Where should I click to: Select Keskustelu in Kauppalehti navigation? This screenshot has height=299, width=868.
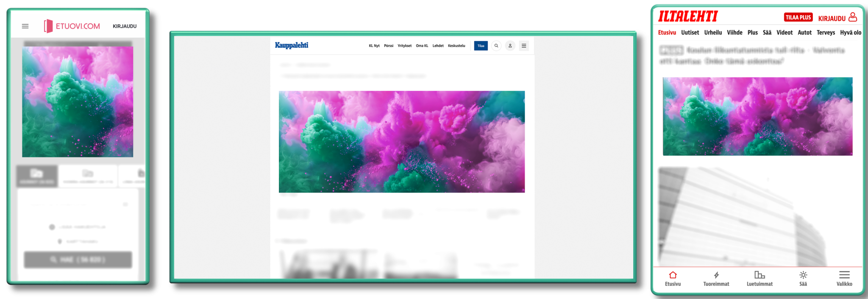(456, 46)
